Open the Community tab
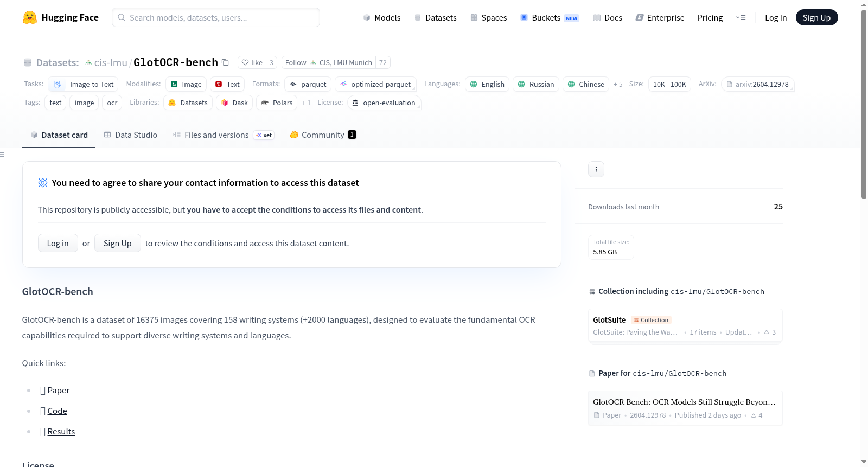 tap(323, 135)
